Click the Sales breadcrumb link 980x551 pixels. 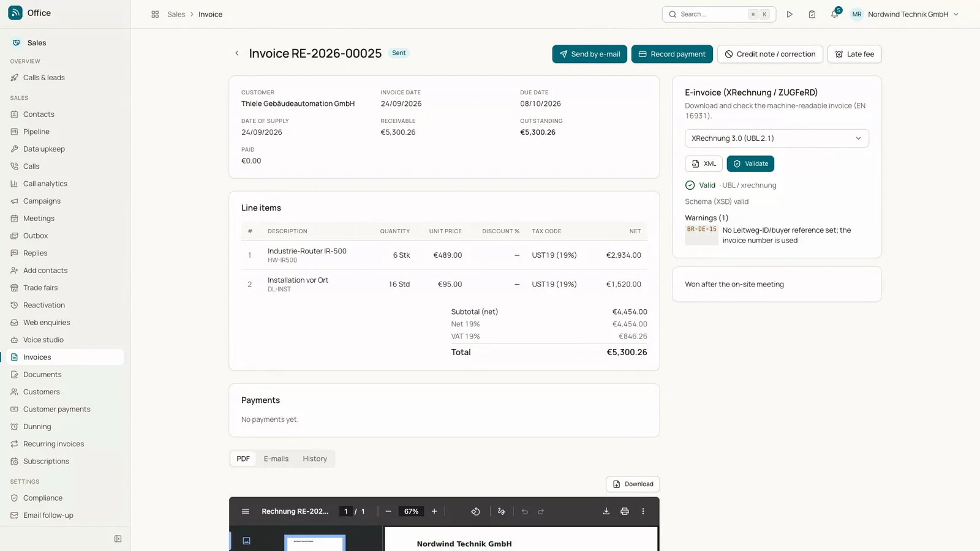176,14
